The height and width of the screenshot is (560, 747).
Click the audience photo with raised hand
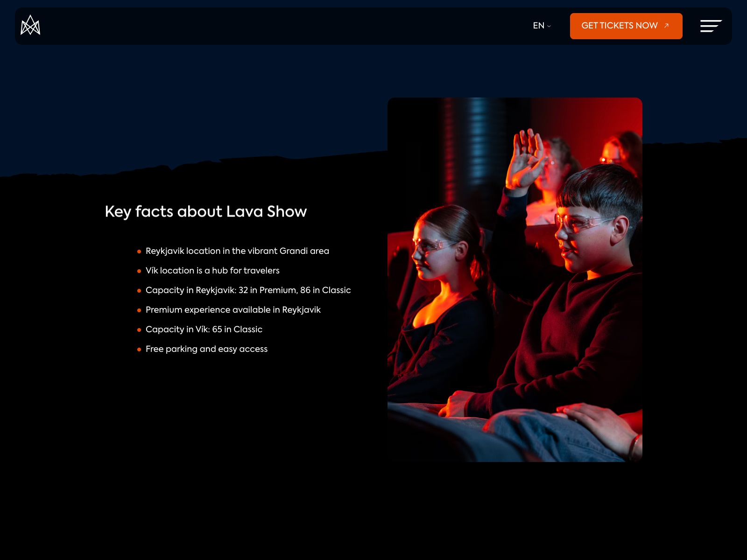pos(515,280)
